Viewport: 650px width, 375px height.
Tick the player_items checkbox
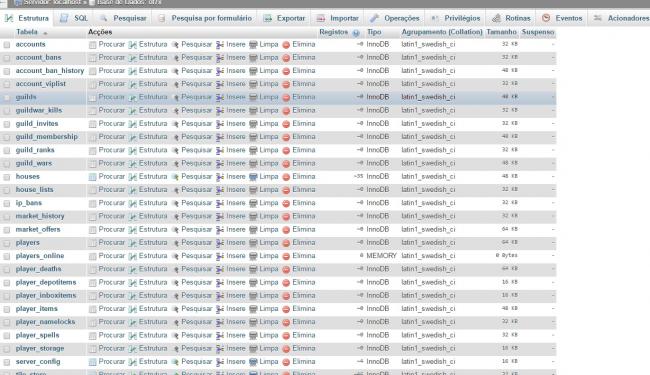point(7,310)
